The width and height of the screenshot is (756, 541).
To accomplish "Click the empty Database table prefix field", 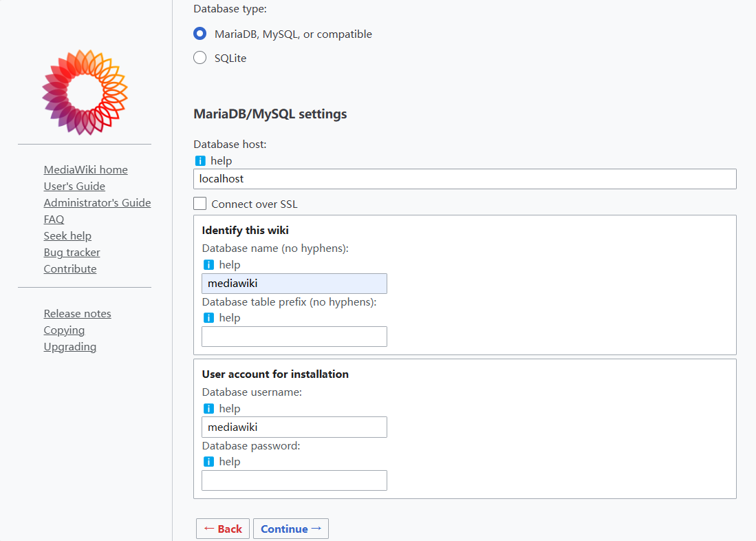I will tap(294, 337).
